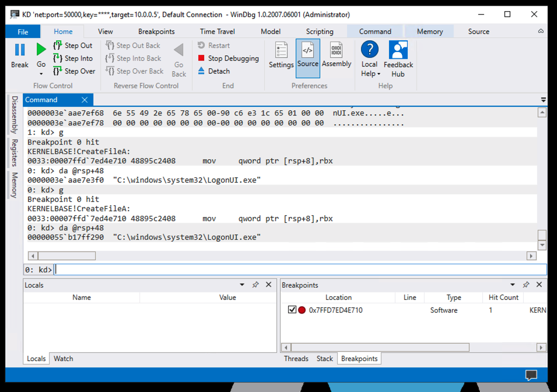Click Stop Debugging
This screenshot has width=557, height=392.
pos(228,58)
